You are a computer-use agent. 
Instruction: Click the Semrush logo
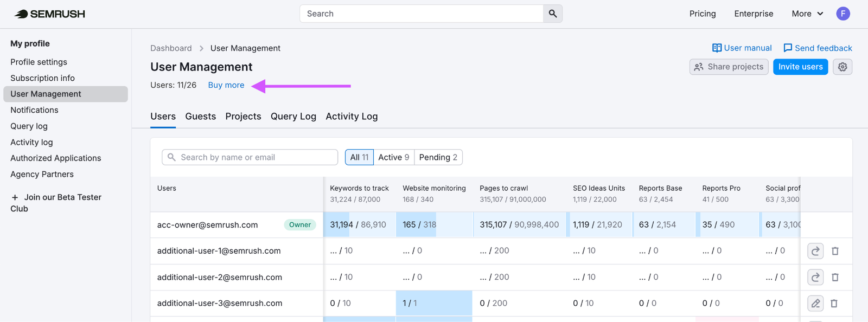(x=50, y=14)
